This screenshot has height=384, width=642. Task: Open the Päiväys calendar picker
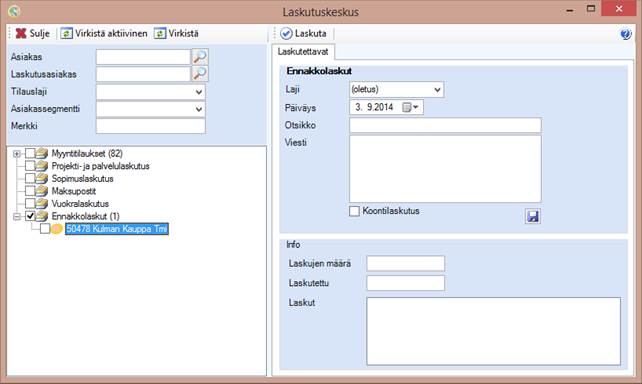click(x=410, y=107)
